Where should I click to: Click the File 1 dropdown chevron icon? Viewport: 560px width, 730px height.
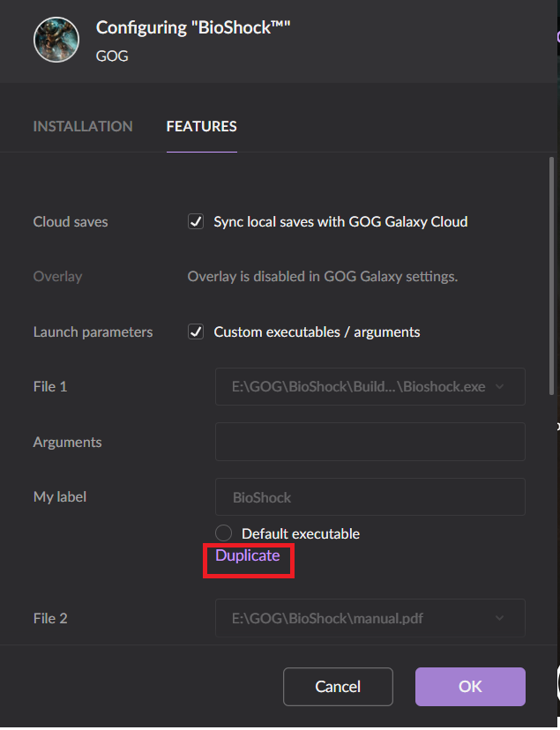(499, 386)
